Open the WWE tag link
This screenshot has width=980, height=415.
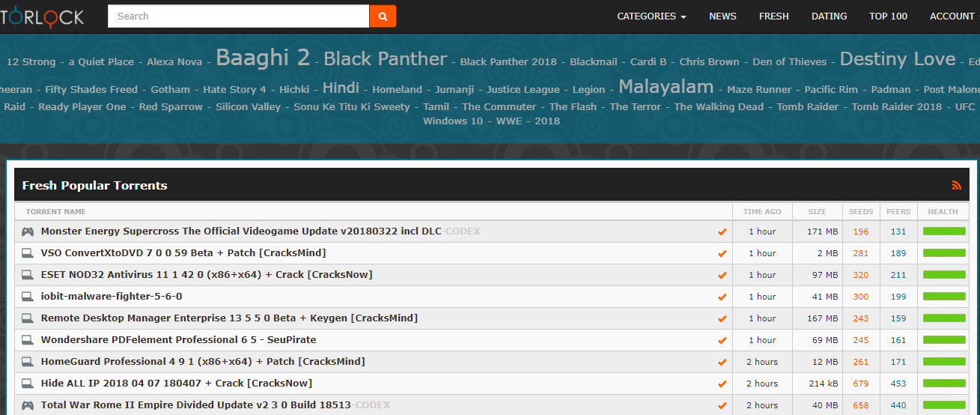coord(509,121)
